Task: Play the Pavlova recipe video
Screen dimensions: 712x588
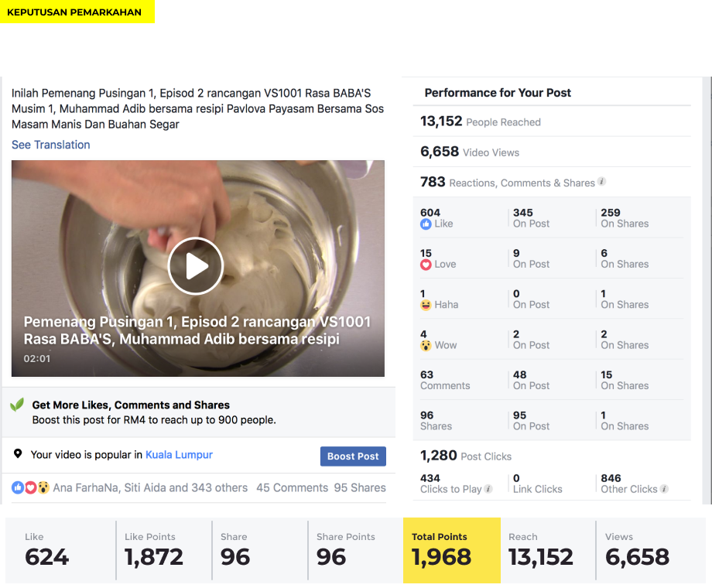Action: (x=196, y=266)
